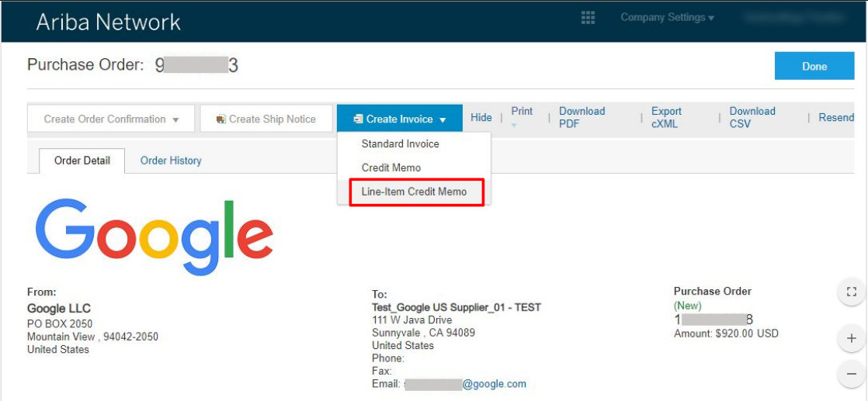Click the Download CSV link
868x401 pixels.
[x=752, y=117]
